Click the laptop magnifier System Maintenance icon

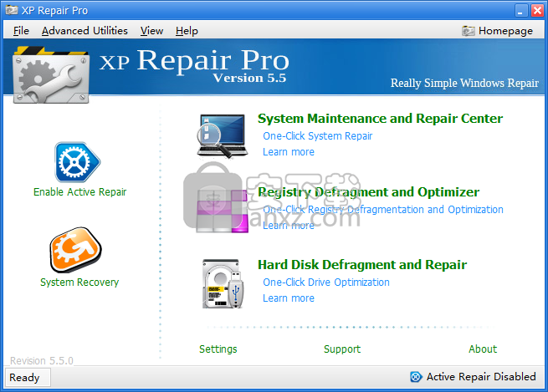click(223, 135)
